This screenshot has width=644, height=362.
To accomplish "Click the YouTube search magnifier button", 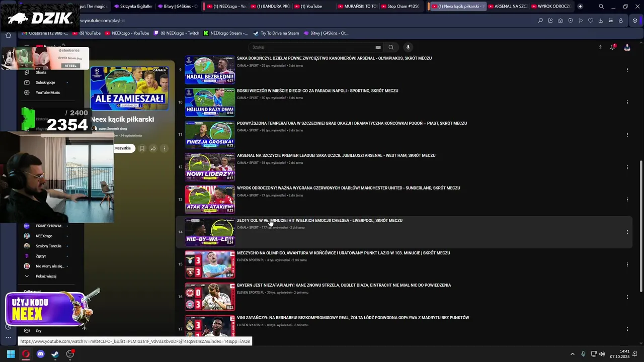I will click(x=391, y=47).
